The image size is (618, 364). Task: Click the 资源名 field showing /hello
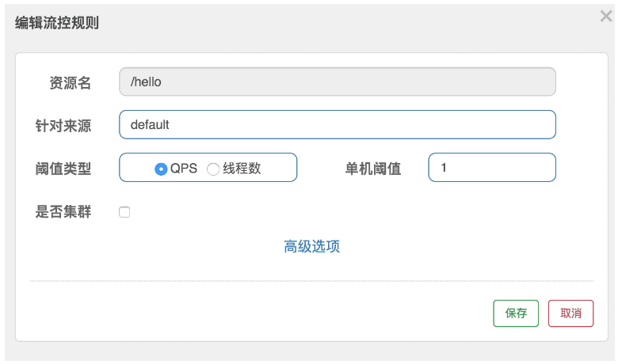click(338, 82)
